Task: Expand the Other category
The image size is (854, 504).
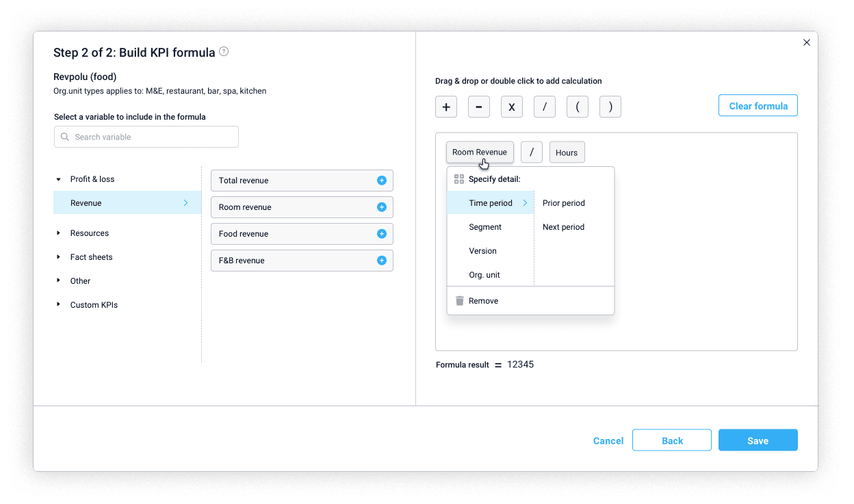Action: [x=58, y=281]
